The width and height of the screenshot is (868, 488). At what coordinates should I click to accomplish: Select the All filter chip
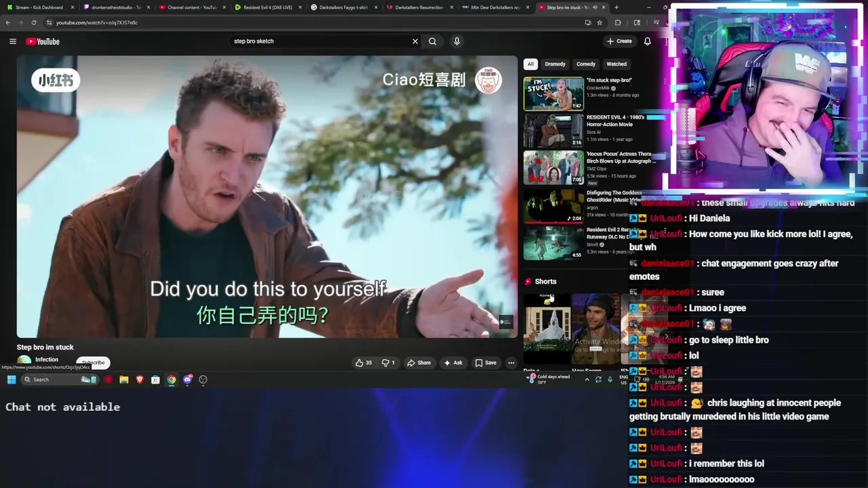[530, 64]
